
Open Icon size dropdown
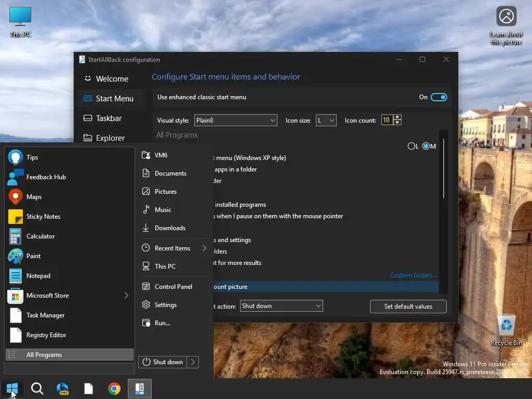[326, 121]
